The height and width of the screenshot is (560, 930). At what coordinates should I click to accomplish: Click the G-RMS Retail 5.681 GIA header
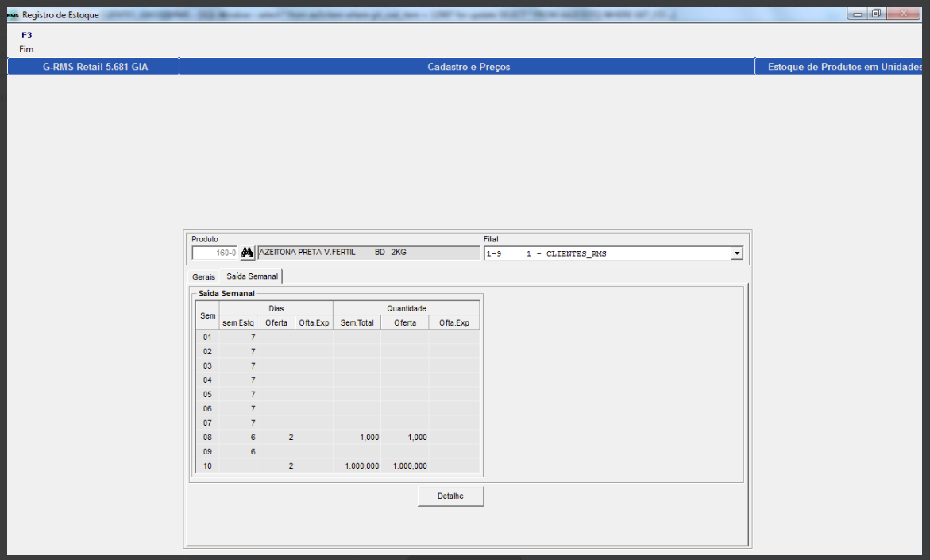point(94,67)
